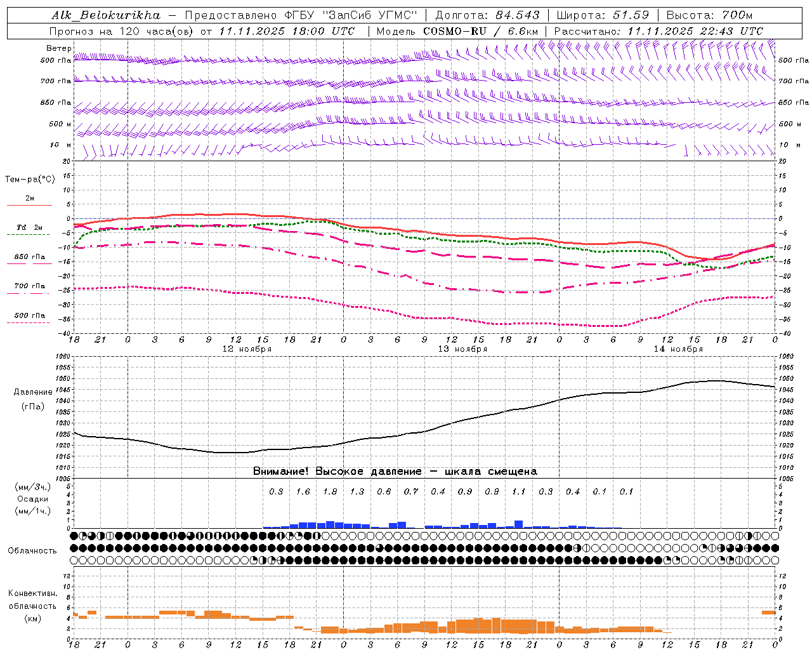The image size is (812, 650).
Task: Click the (мм/3ч.) precipitation unit label
Action: point(33,487)
